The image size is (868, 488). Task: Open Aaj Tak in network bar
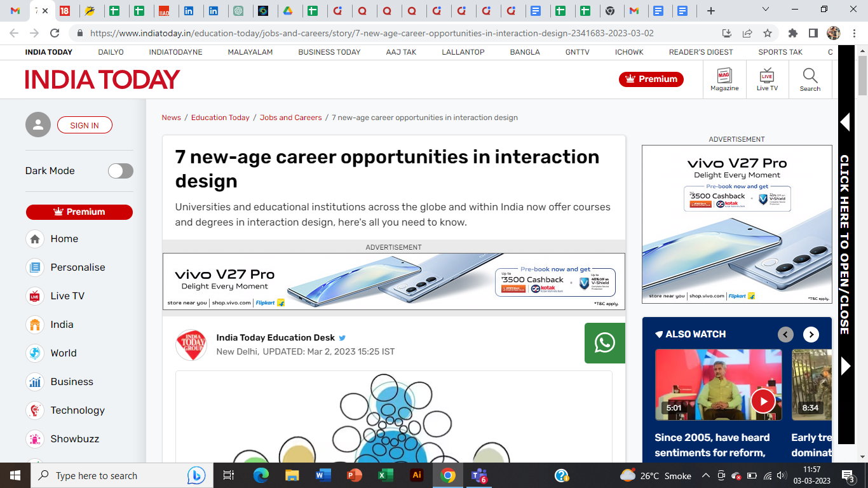click(401, 52)
